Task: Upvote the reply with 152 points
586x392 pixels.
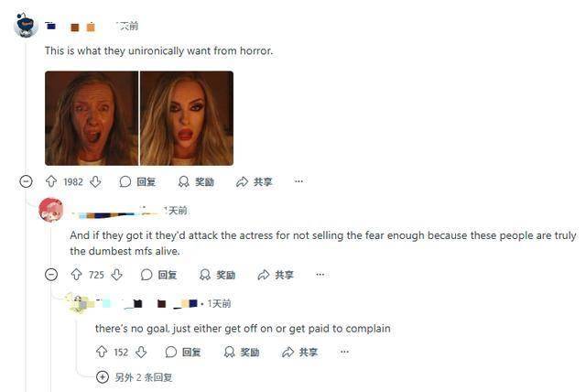Action: (x=102, y=352)
